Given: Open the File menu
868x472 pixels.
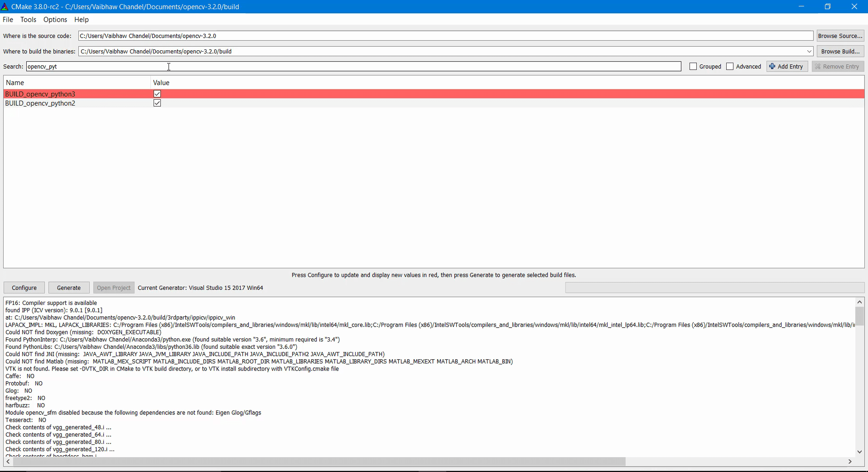Looking at the screenshot, I should 8,19.
